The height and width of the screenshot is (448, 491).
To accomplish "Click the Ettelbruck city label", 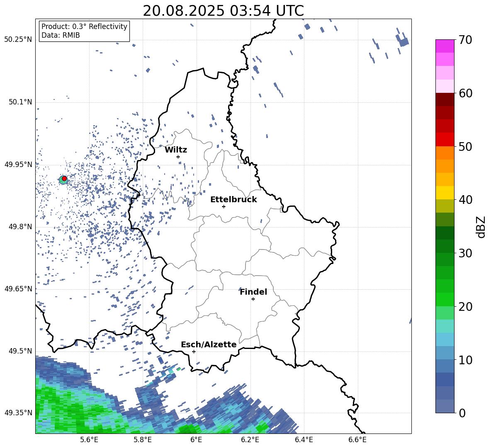I will coord(233,200).
